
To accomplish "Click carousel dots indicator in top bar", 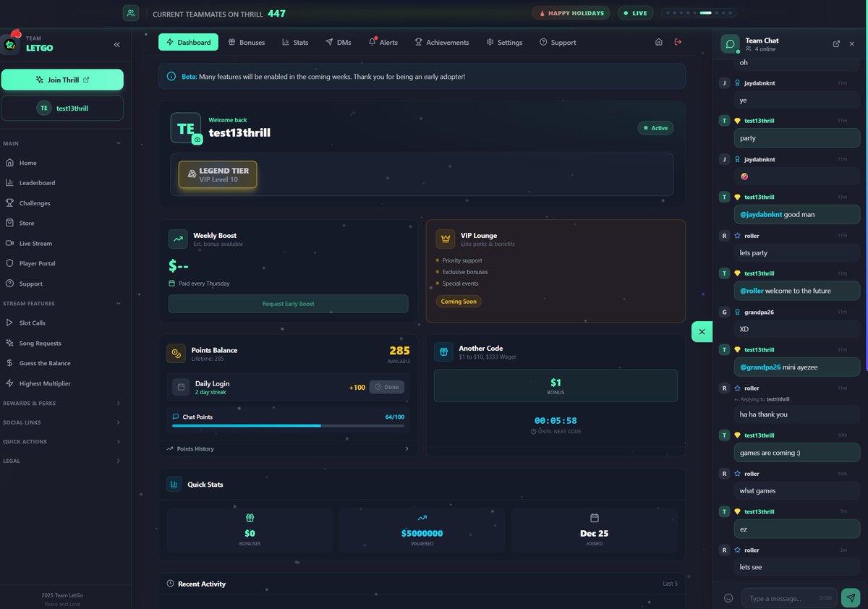I will (699, 13).
